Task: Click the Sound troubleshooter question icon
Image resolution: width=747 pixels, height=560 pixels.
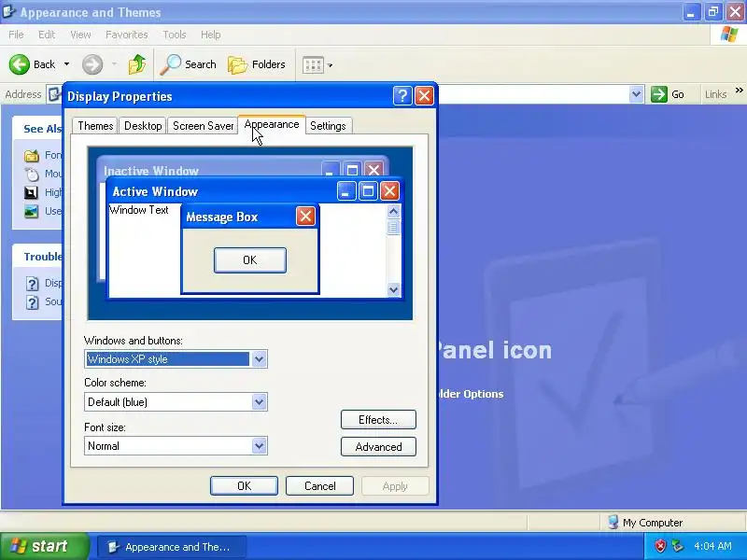Action: 32,302
